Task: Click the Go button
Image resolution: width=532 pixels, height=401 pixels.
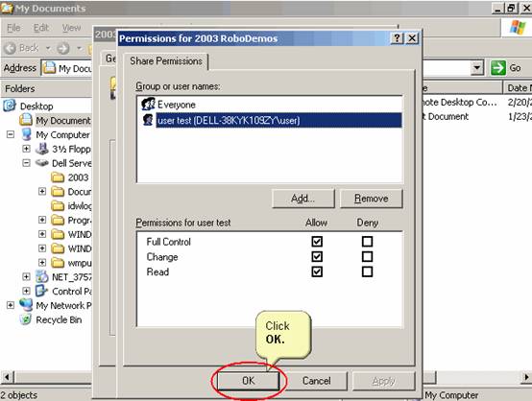Action: pyautogui.click(x=506, y=68)
